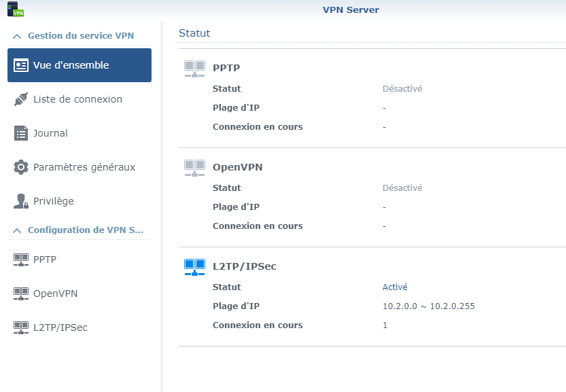Image resolution: width=566 pixels, height=392 pixels.
Task: Select the OpenVPN configuration entry
Action: pyautogui.click(x=55, y=293)
